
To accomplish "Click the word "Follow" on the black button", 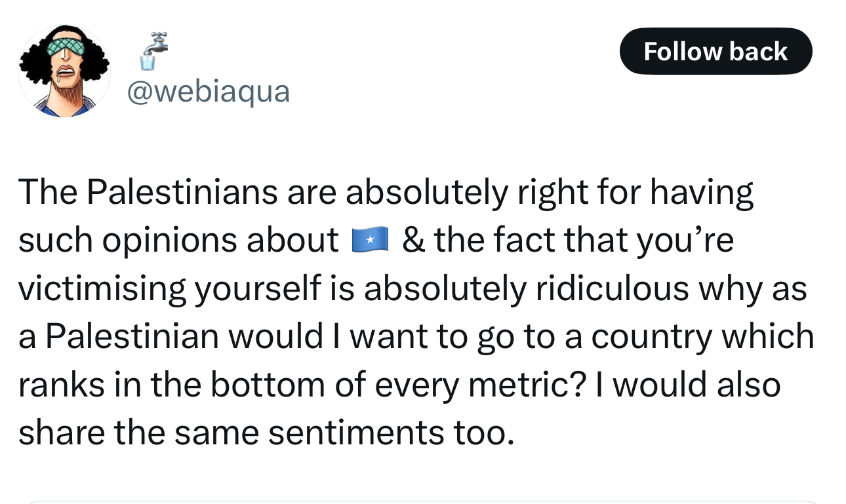I will [x=679, y=52].
